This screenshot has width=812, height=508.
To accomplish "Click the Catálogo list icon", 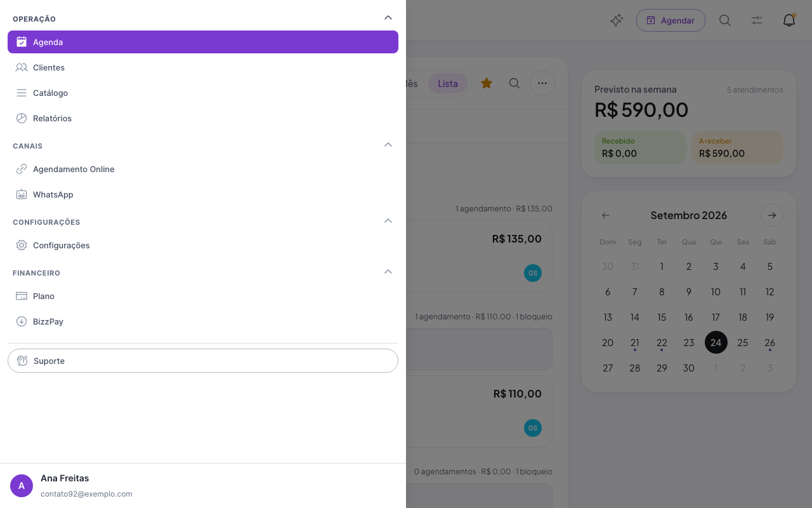I will coord(22,93).
